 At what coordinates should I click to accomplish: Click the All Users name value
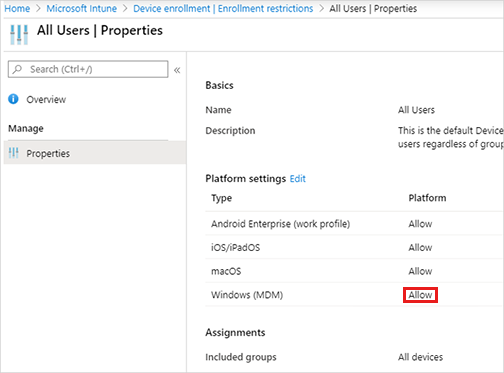pos(416,110)
